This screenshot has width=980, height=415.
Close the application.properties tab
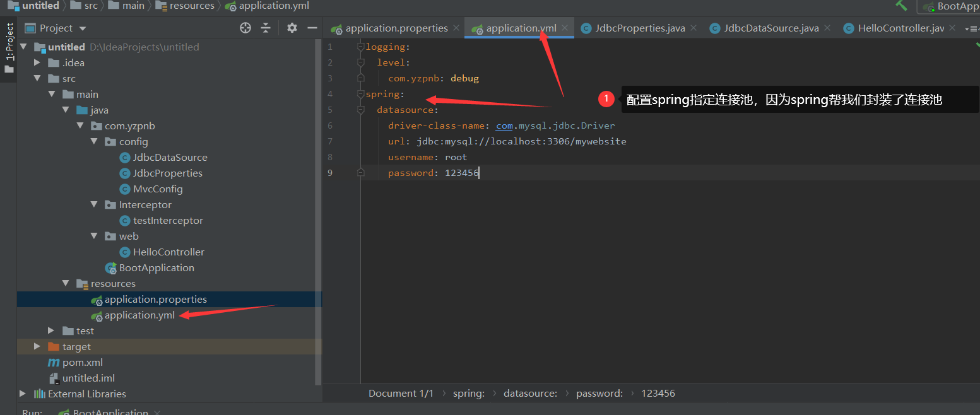[456, 28]
